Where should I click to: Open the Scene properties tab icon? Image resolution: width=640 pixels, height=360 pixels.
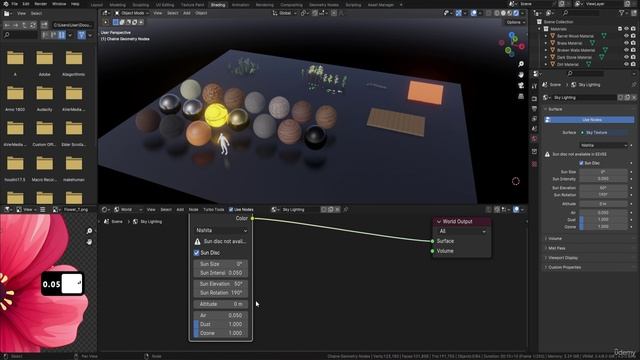[x=534, y=129]
